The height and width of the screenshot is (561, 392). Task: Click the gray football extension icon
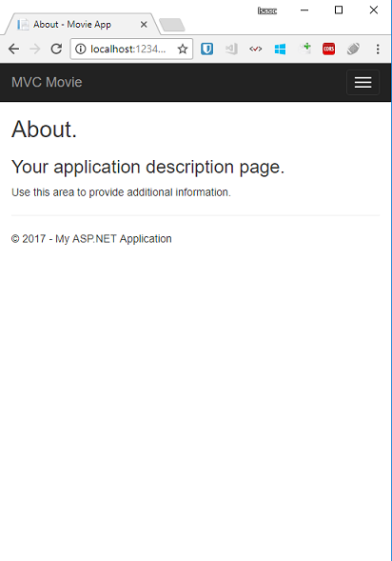353,49
